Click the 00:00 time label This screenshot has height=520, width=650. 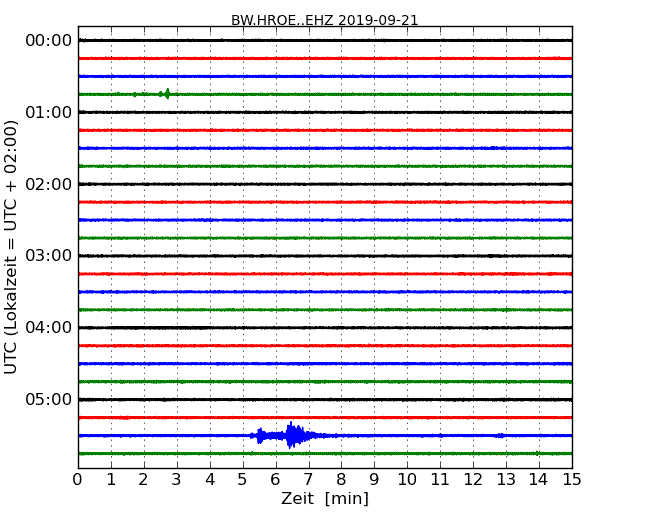pyautogui.click(x=49, y=41)
